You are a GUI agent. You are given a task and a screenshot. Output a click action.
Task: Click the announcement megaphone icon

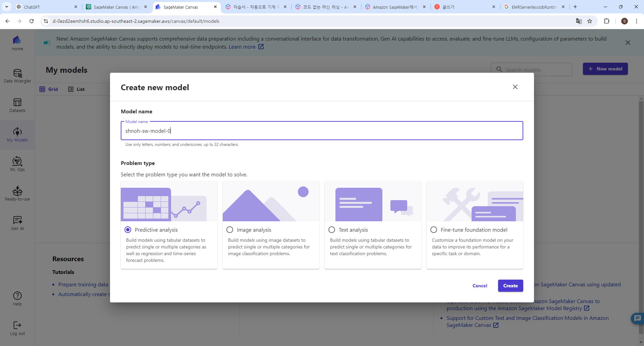tap(47, 43)
